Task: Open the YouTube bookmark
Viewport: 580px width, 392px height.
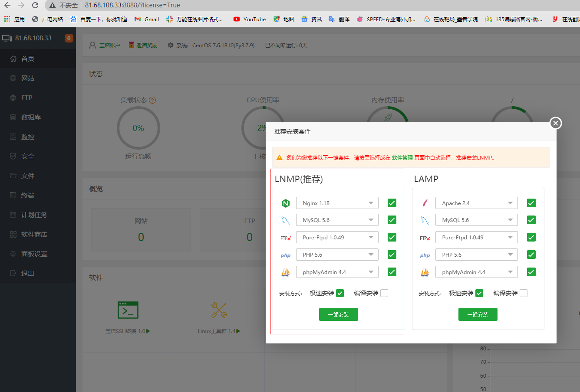Action: [250, 19]
